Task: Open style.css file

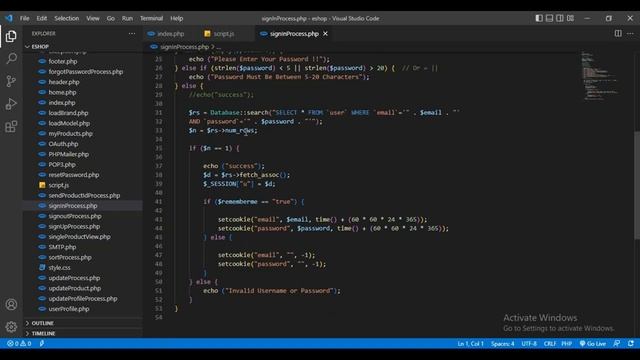Action: click(x=59, y=267)
